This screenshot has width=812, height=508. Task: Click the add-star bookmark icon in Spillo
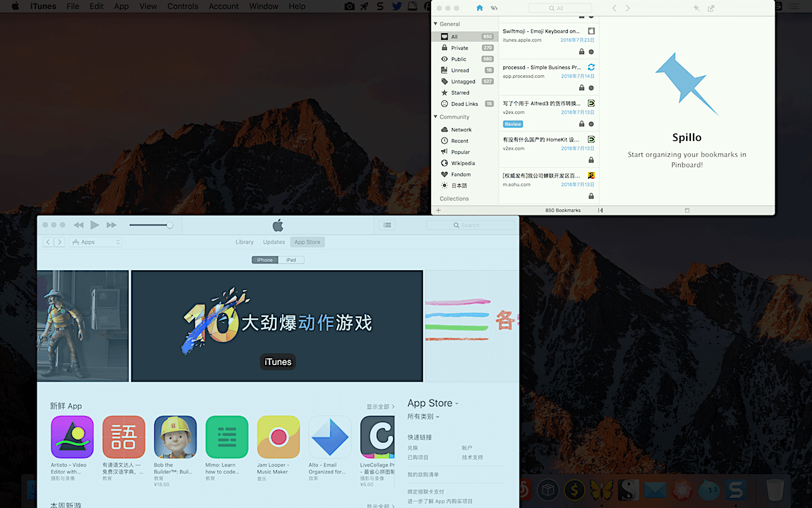(x=697, y=8)
